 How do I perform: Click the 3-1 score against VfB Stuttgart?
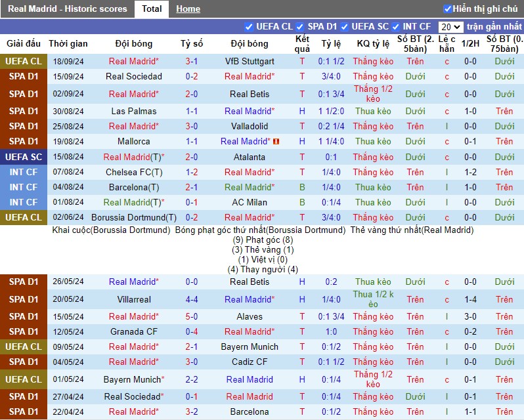click(192, 62)
